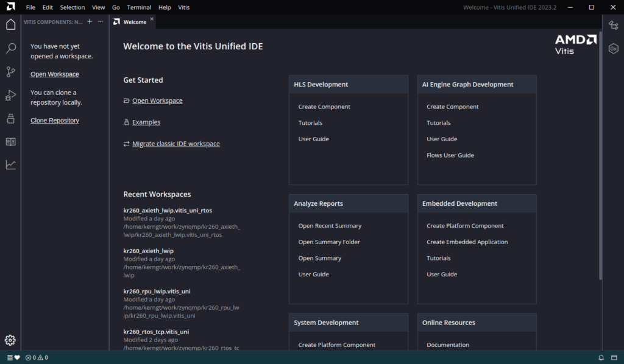The image size is (624, 364).
Task: Open the Debug view icon
Action: click(x=11, y=96)
